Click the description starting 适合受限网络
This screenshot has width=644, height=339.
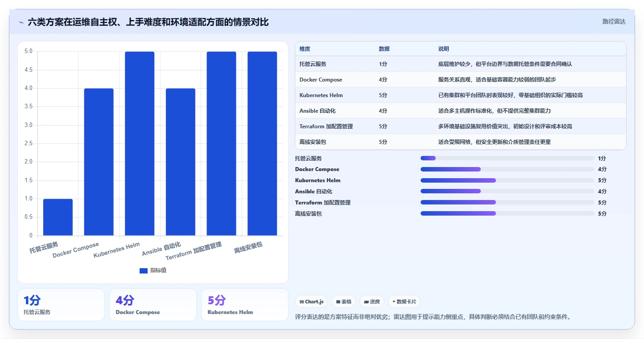pos(495,142)
